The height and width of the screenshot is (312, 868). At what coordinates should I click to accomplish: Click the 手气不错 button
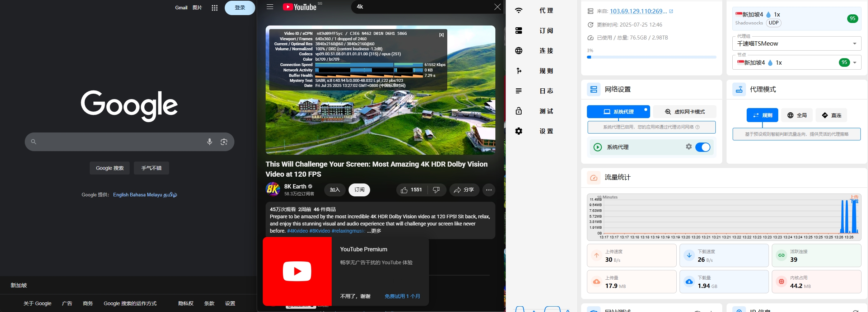point(151,168)
